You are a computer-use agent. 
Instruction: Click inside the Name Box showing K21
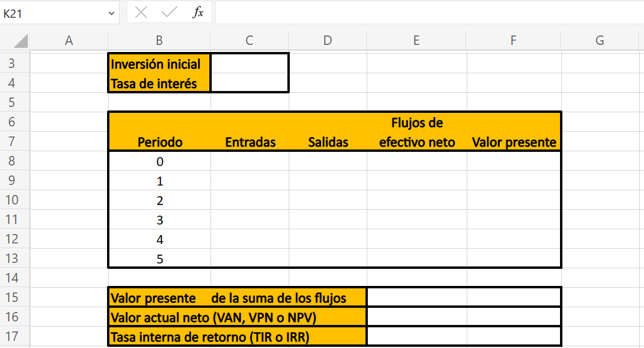point(53,12)
